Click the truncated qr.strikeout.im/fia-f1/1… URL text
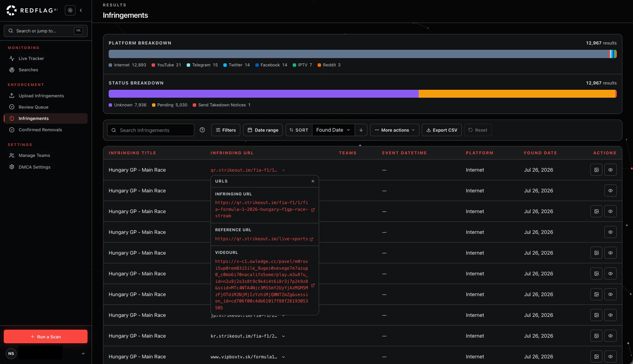The height and width of the screenshot is (364, 633). tap(244, 170)
